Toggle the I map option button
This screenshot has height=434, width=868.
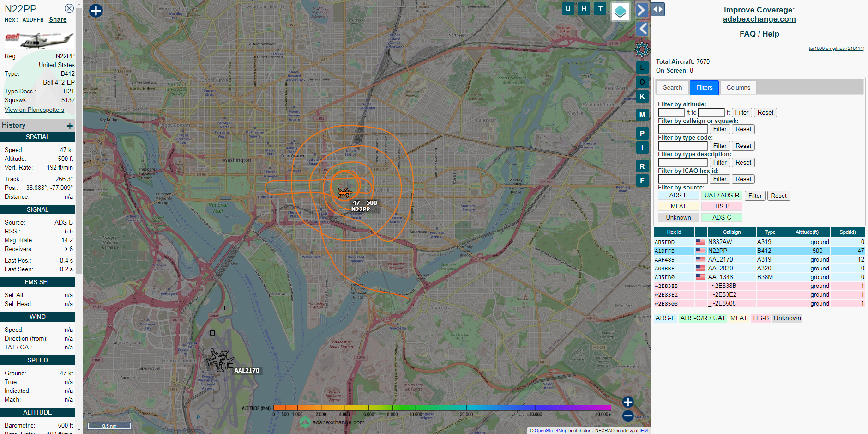[642, 148]
